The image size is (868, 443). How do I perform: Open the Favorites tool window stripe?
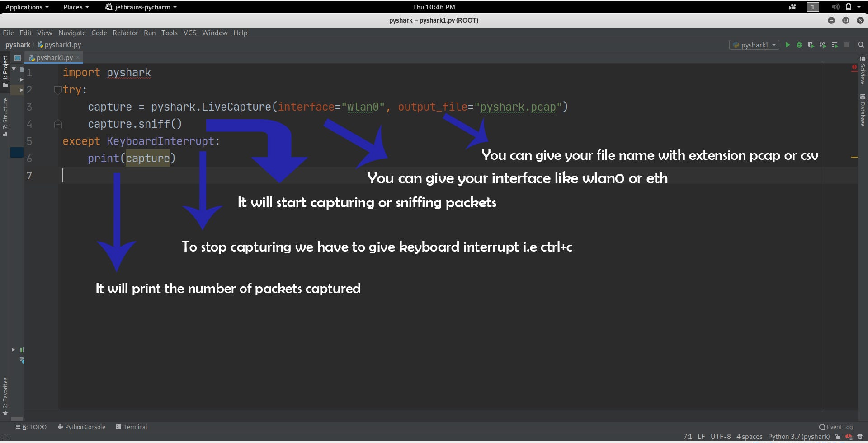click(x=5, y=396)
